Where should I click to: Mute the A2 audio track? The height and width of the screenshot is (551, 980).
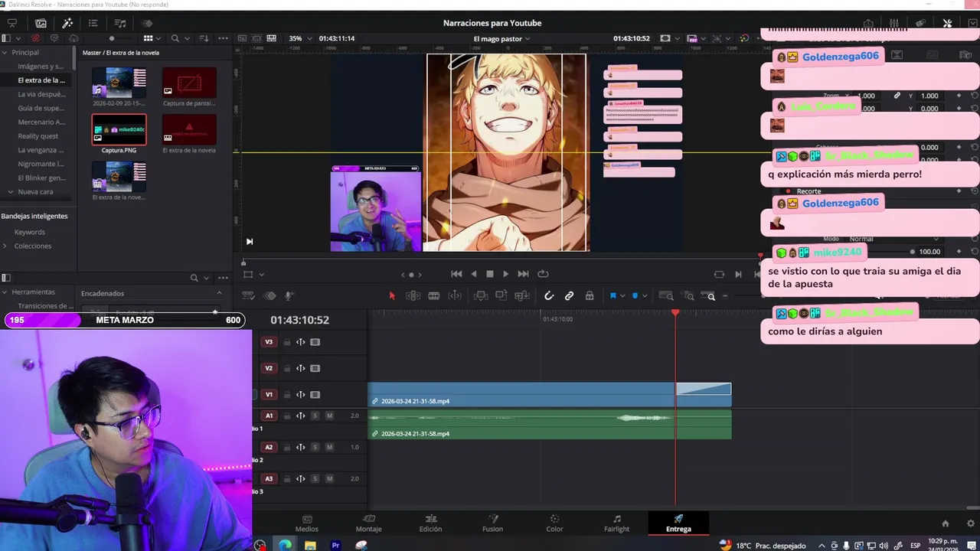point(329,447)
